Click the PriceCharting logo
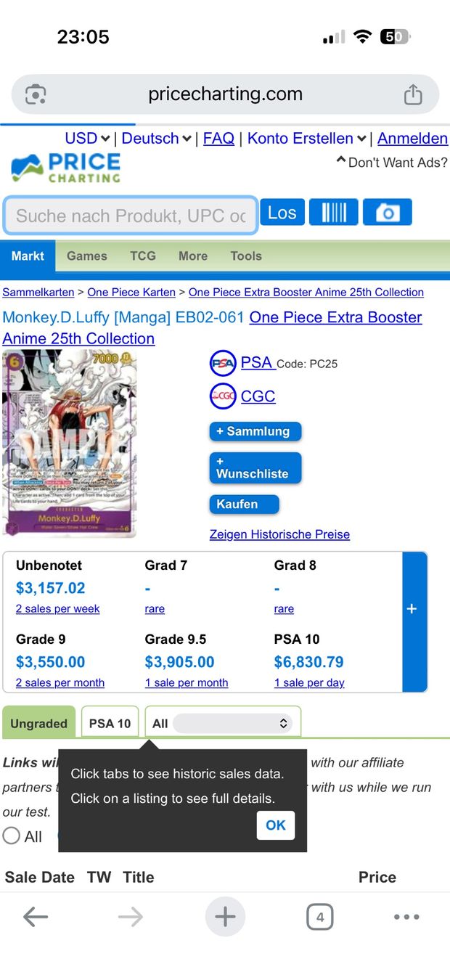This screenshot has height=980, width=450. point(66,168)
